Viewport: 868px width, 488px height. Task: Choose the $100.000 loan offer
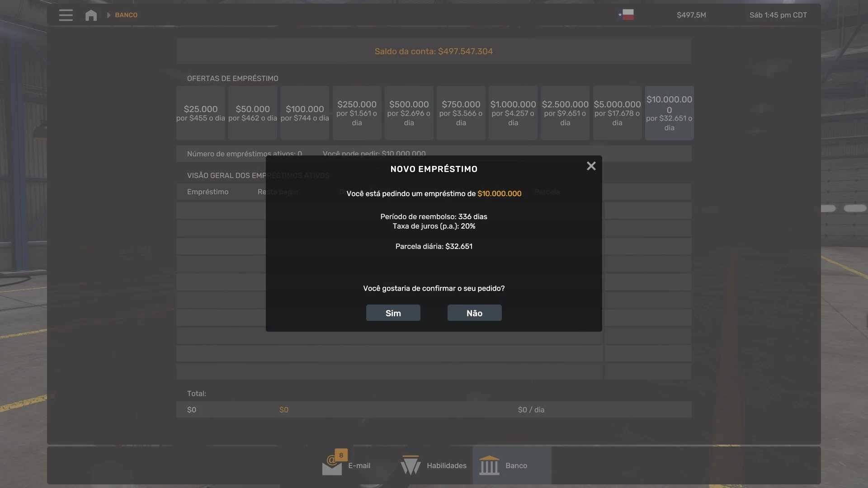305,113
